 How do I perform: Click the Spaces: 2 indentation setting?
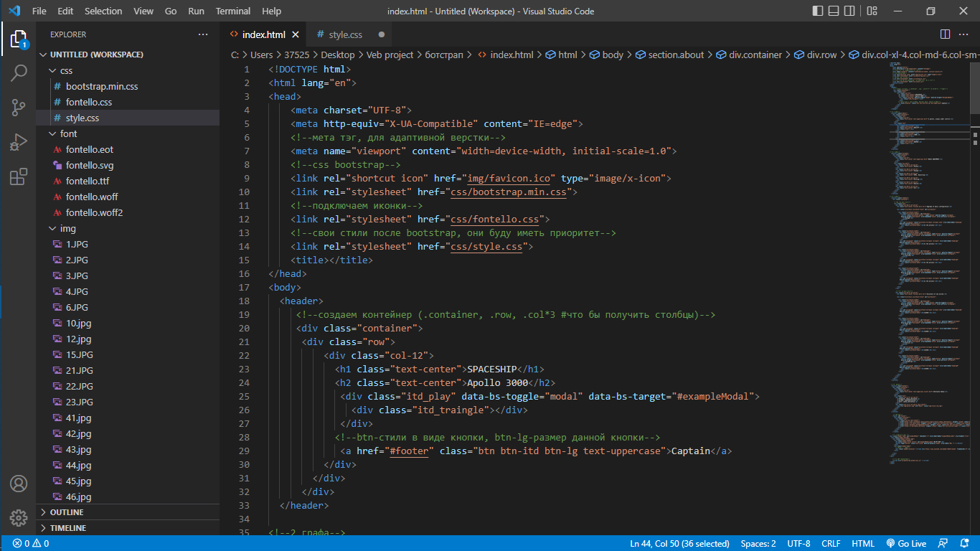point(758,543)
